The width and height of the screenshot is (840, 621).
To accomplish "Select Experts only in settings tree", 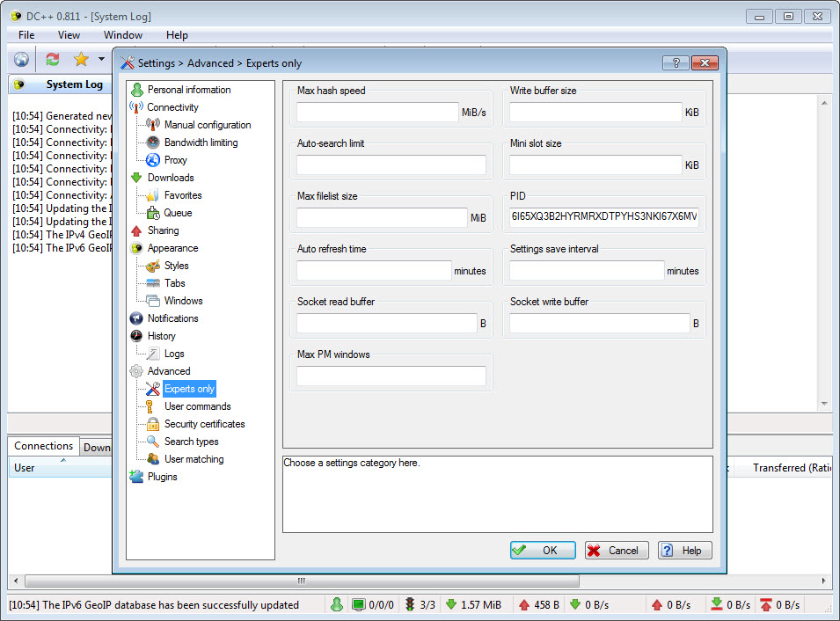I will point(189,389).
